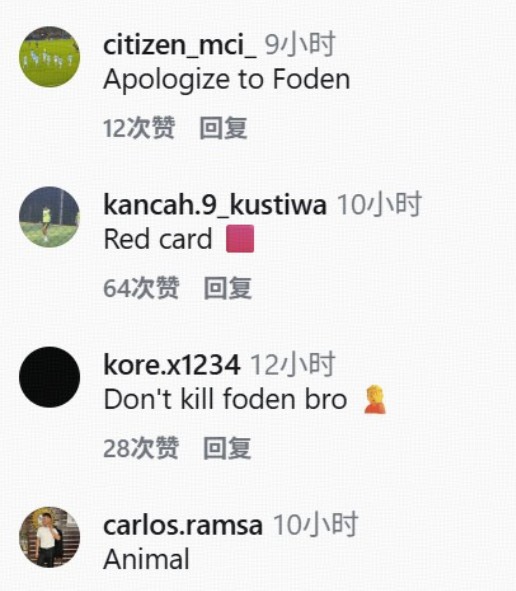View the 12 likes on Foden apology comment
The width and height of the screenshot is (516, 591).
139,128
